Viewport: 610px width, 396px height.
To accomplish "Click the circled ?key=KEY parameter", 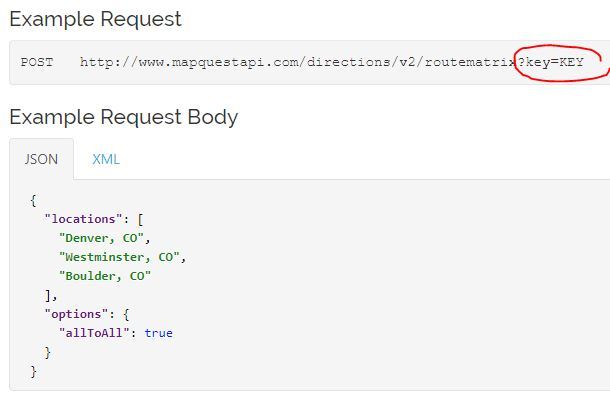I will (550, 62).
